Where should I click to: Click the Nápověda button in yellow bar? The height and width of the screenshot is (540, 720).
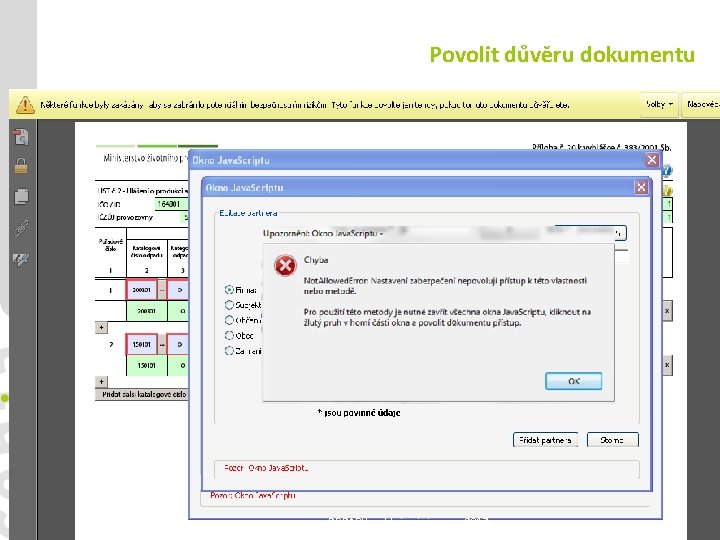click(701, 104)
